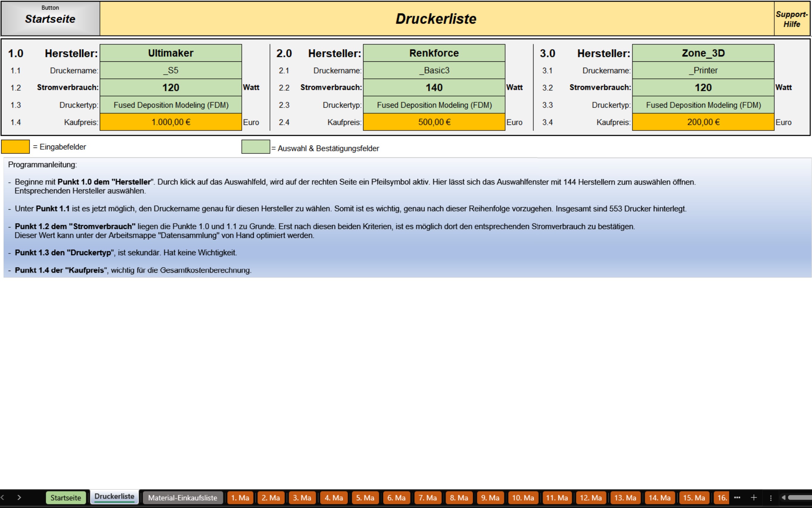
Task: Select the Hersteller field showing Zone_3D
Action: click(x=703, y=53)
